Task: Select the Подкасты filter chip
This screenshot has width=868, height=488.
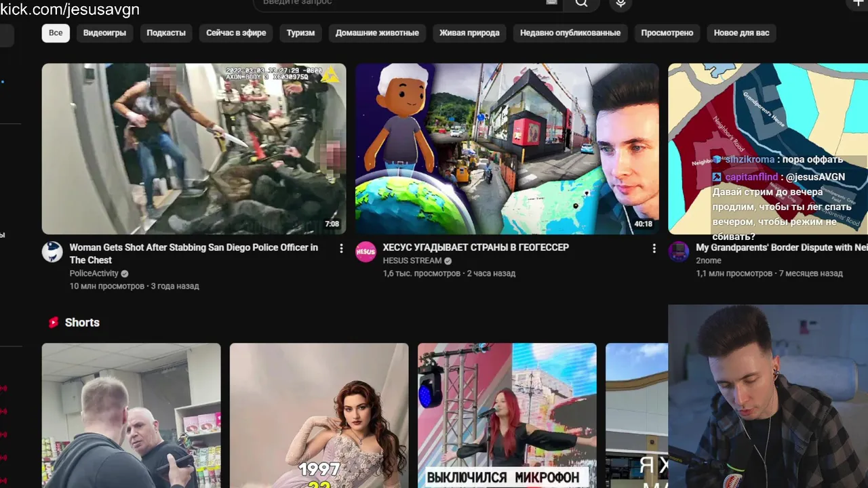Action: 166,33
